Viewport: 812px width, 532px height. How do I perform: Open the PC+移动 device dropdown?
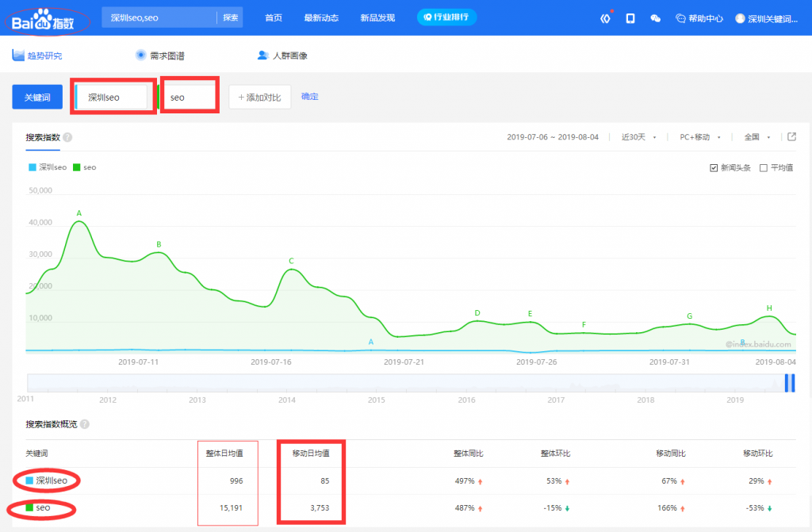coord(699,137)
